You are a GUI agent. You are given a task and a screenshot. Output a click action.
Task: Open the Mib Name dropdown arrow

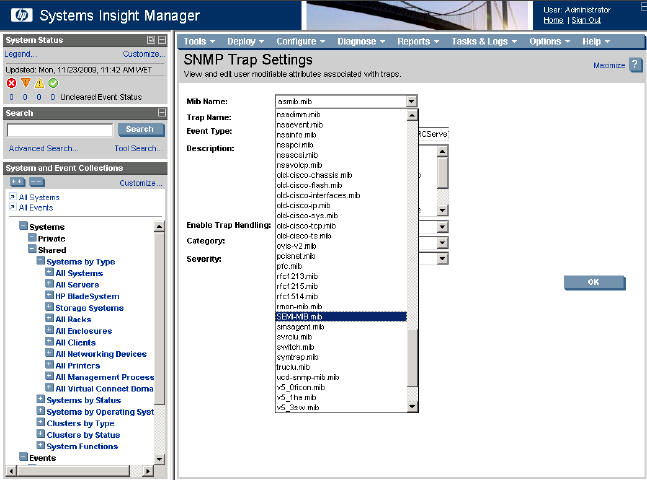click(411, 101)
